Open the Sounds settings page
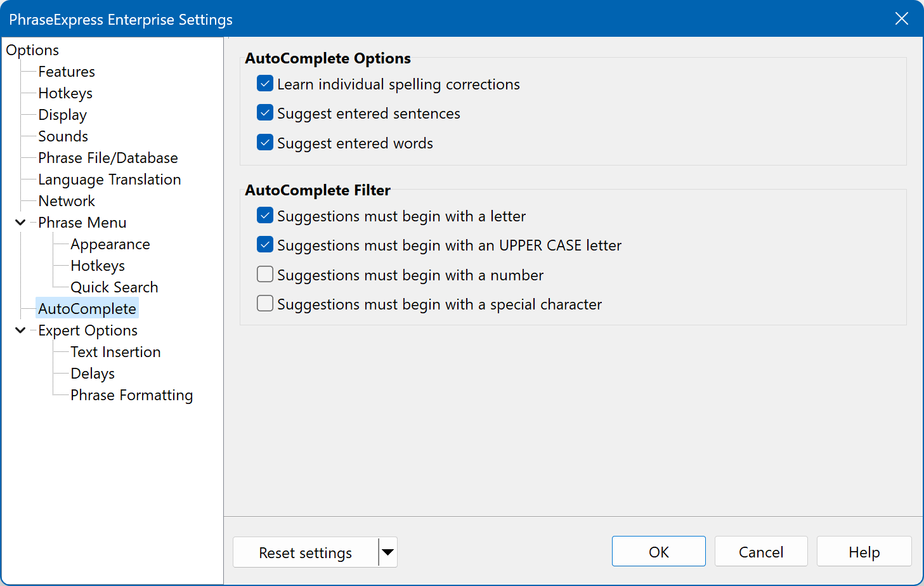 pyautogui.click(x=63, y=136)
